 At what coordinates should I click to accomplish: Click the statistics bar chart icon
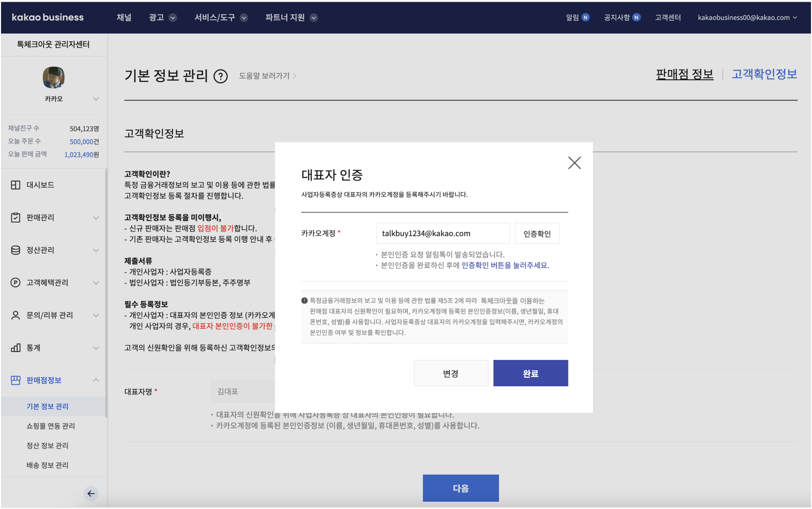(x=16, y=348)
